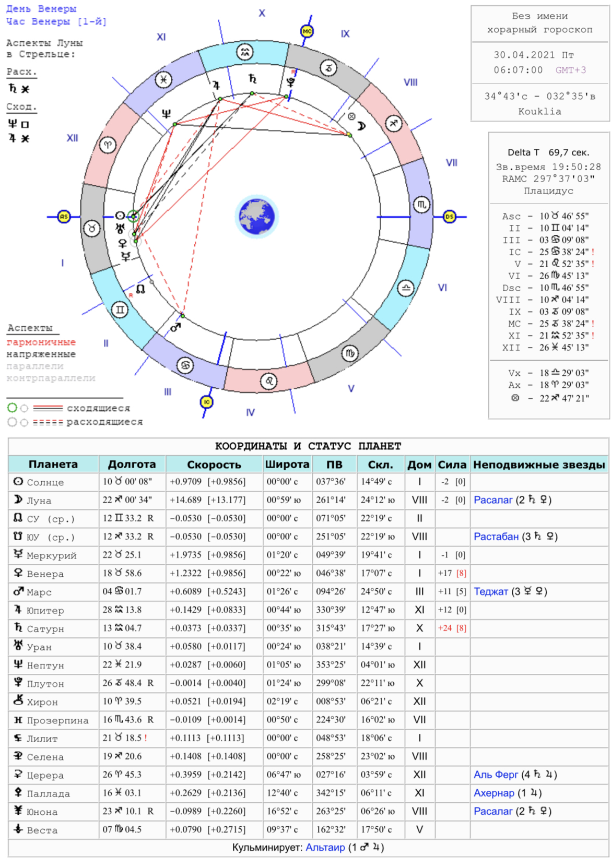Select the Capricorn sign on the zodiac ring

click(x=328, y=68)
